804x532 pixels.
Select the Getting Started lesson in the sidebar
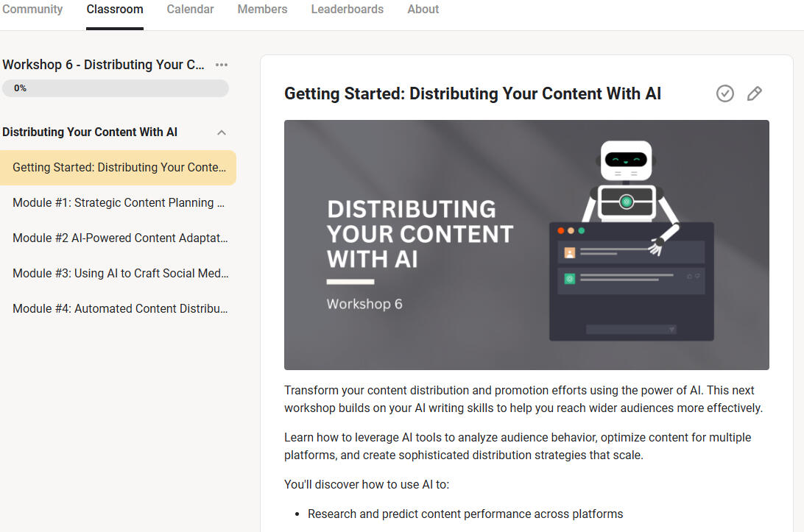pos(119,168)
